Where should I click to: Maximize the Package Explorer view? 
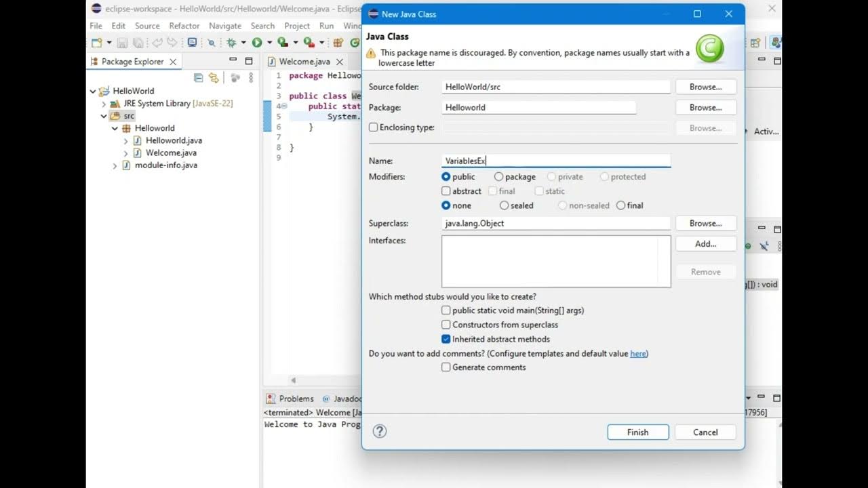click(x=249, y=61)
